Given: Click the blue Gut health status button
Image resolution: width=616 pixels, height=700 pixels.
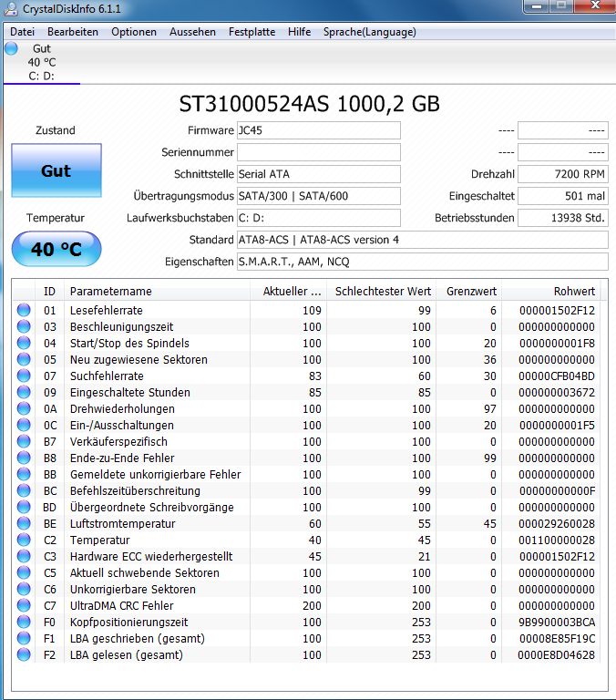Looking at the screenshot, I should tap(56, 170).
